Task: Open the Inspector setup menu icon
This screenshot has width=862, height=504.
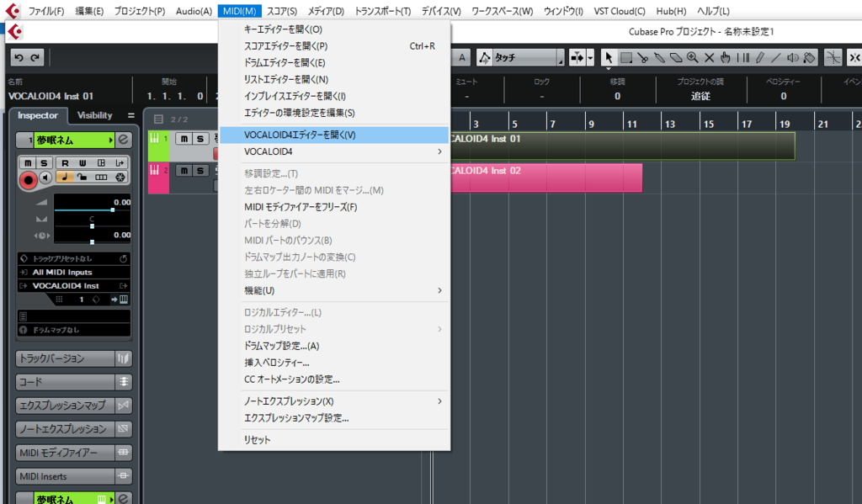Action: 130,115
